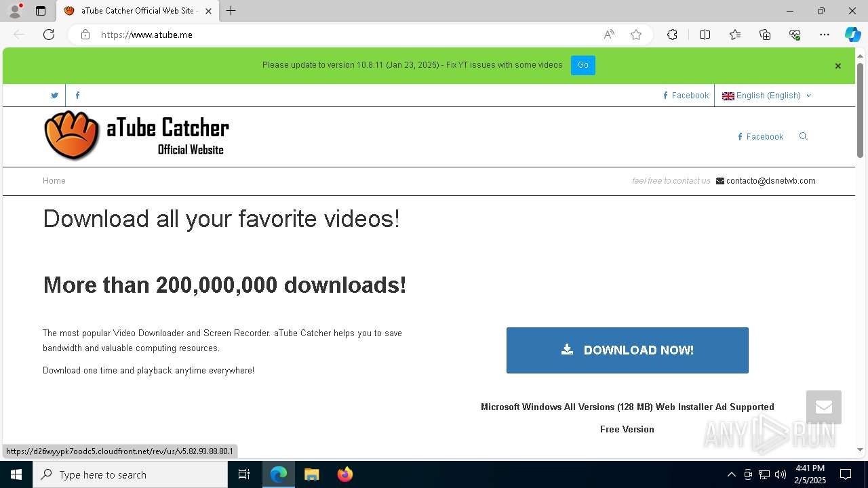This screenshot has width=868, height=488.
Task: Open the site search magnifier icon
Action: [x=804, y=136]
